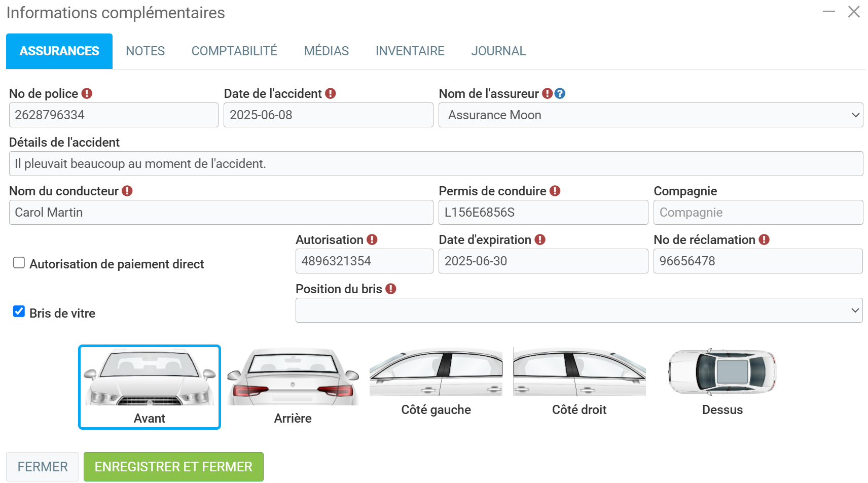The width and height of the screenshot is (868, 483).
Task: Click the alert icon beside Nom du conducteur
Action: pyautogui.click(x=127, y=191)
